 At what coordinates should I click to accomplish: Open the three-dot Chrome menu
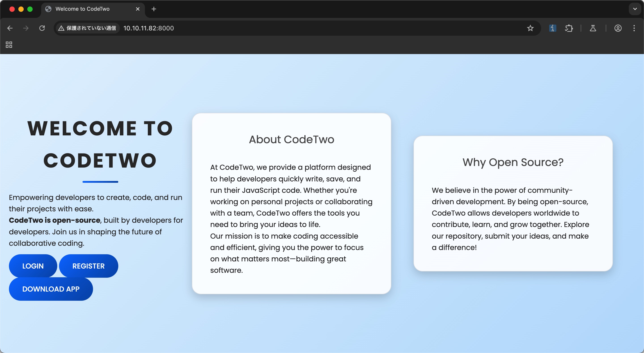tap(634, 28)
